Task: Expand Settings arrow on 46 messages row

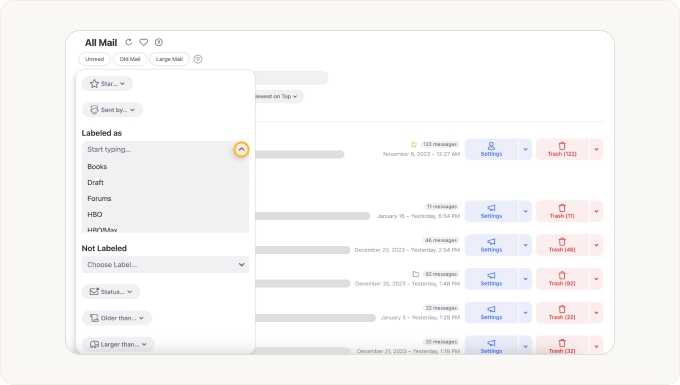Action: pyautogui.click(x=525, y=245)
